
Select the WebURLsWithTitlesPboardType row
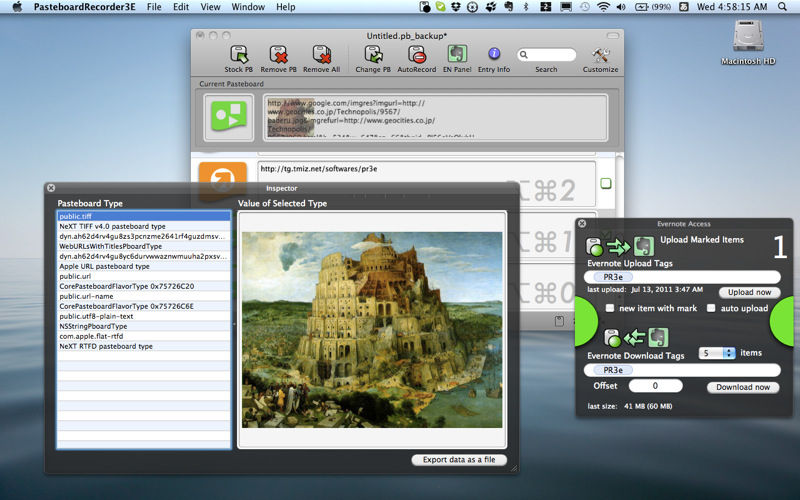144,246
